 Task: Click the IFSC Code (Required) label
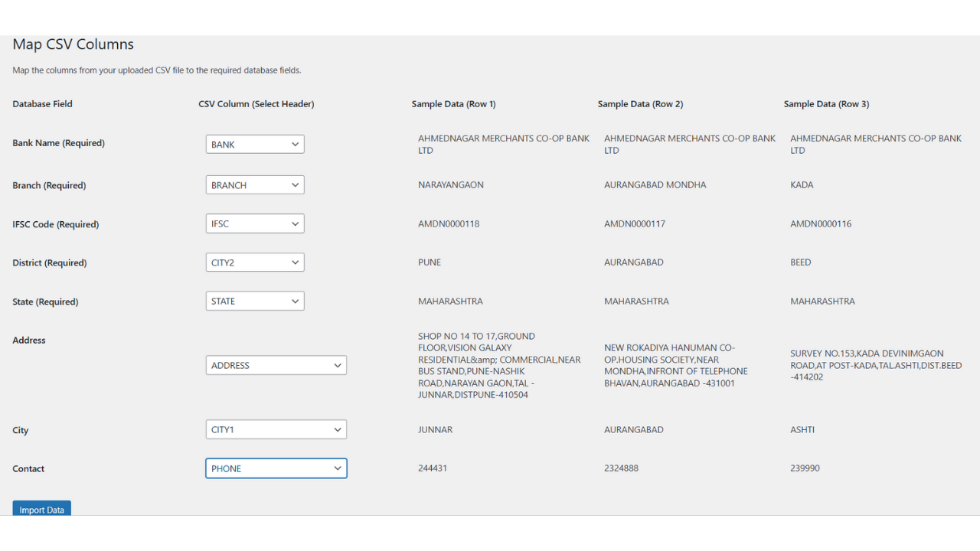pos(56,224)
